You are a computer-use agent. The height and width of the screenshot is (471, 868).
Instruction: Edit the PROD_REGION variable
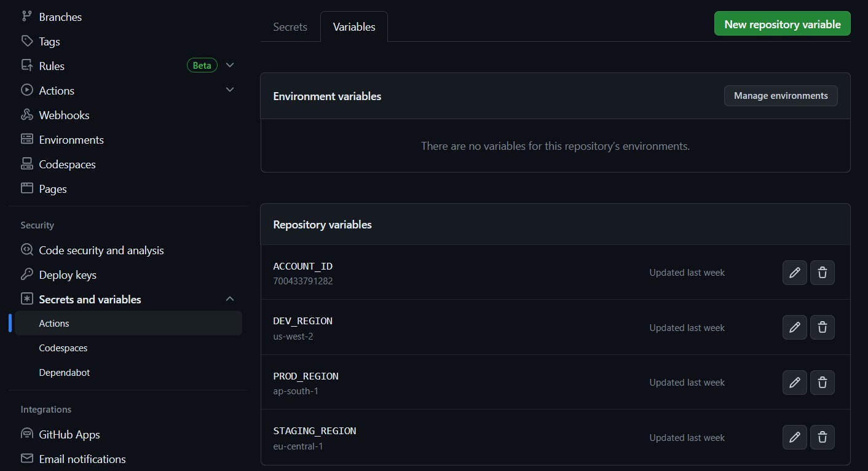point(794,383)
